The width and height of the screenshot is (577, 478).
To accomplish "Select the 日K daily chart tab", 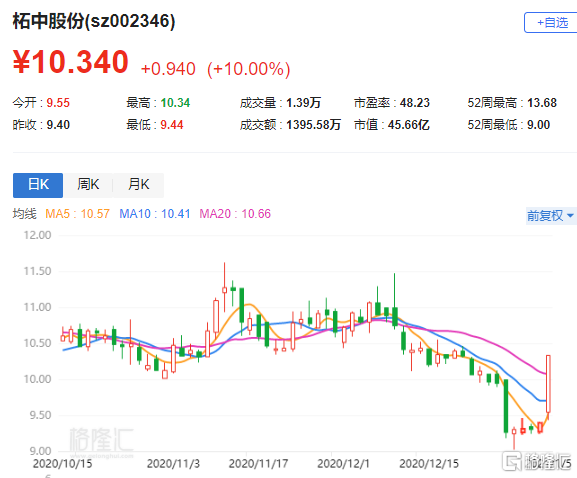I will pyautogui.click(x=38, y=185).
